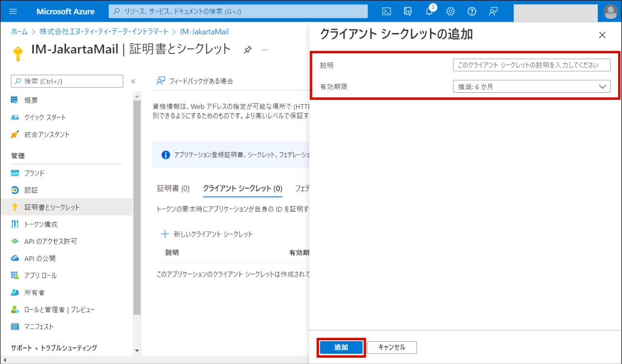Click the left menu scroll down arrow

click(x=137, y=350)
